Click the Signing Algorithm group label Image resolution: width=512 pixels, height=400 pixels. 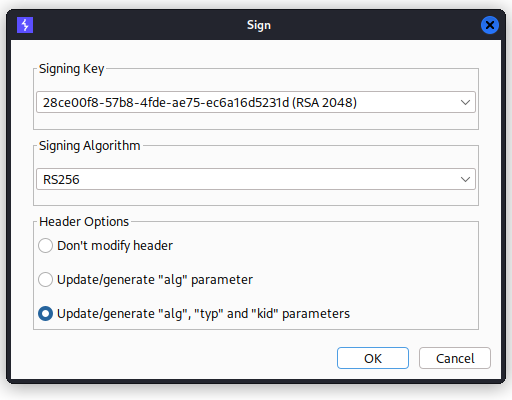90,146
